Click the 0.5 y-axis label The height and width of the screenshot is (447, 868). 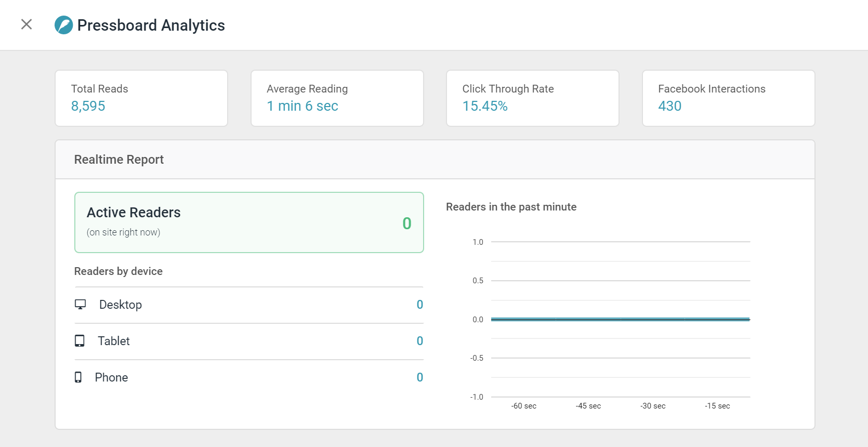[x=478, y=281]
